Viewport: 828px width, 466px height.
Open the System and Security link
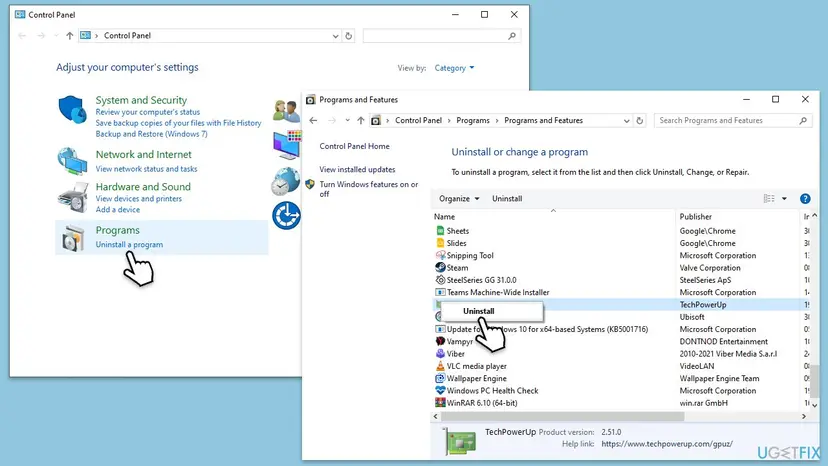tap(141, 100)
